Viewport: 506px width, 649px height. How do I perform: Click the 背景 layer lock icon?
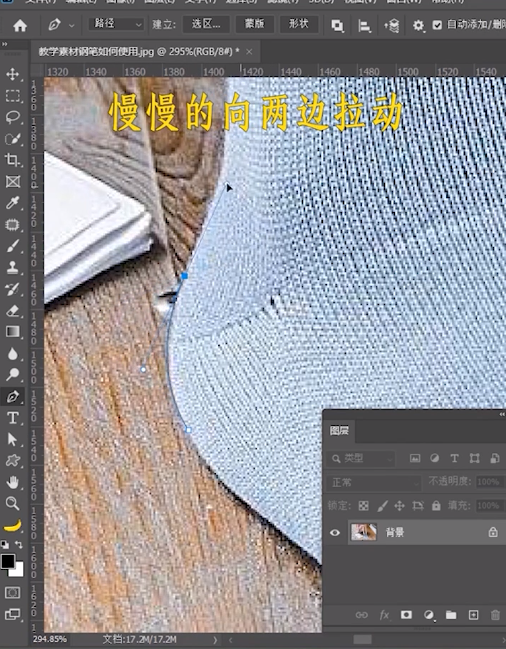(493, 532)
